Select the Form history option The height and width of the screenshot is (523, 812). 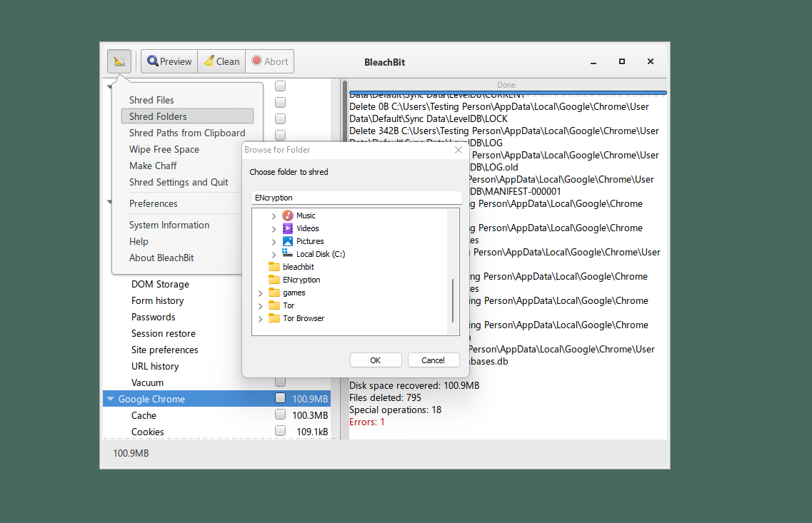click(157, 300)
